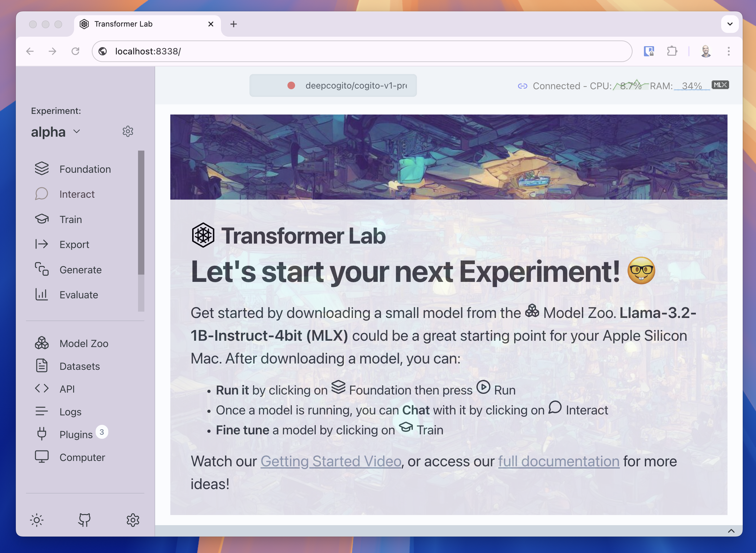756x553 pixels.
Task: Open the Interact chat section
Action: (77, 194)
